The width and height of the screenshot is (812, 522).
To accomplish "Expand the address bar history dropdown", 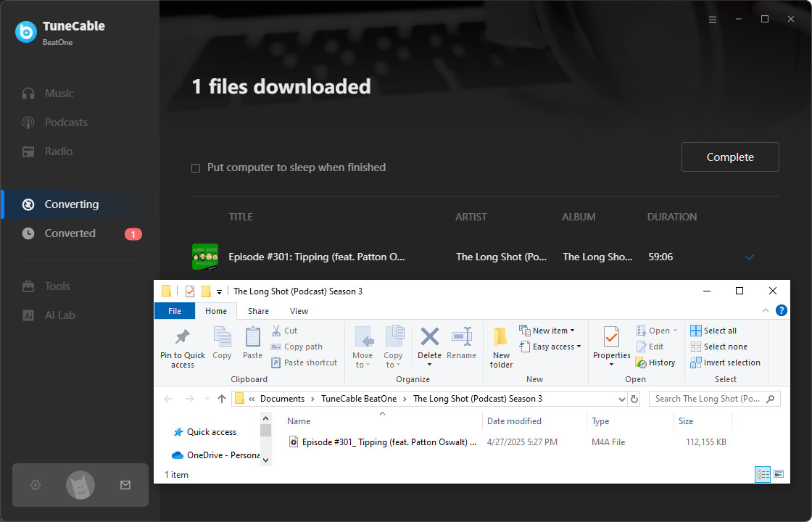I will point(622,399).
